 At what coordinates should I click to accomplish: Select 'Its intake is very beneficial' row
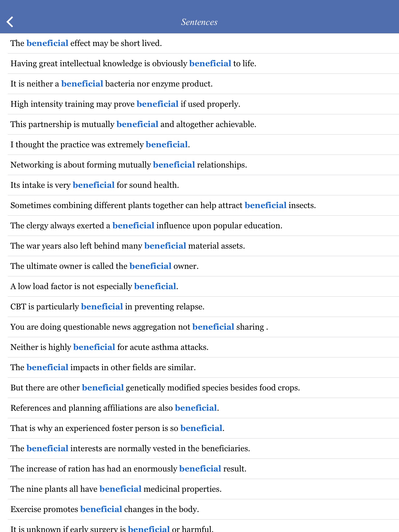point(95,185)
